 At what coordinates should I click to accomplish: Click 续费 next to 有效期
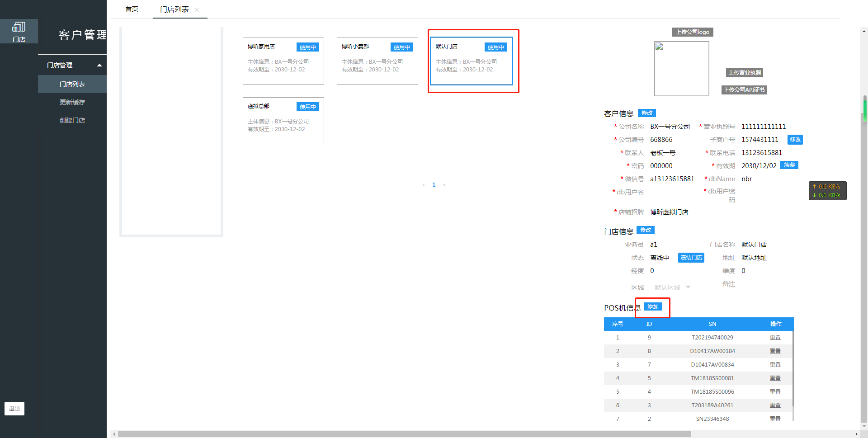789,165
